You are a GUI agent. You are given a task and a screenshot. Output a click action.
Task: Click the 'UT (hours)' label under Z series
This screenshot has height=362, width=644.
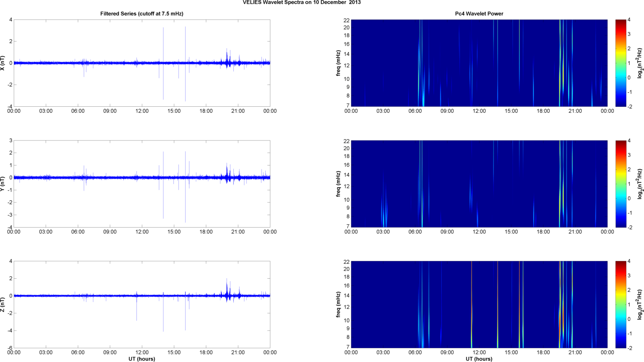[142, 359]
